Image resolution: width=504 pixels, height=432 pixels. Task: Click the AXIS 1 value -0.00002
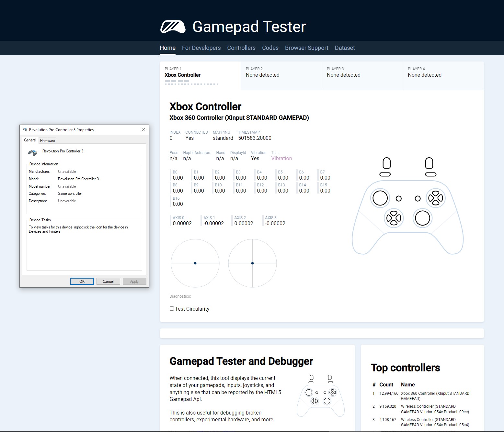(x=214, y=224)
